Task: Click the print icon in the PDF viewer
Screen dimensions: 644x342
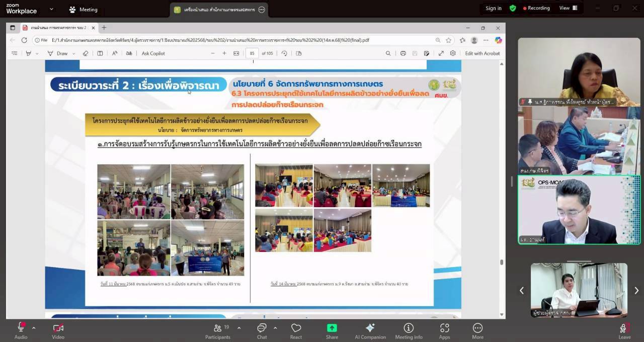Action: click(x=403, y=53)
